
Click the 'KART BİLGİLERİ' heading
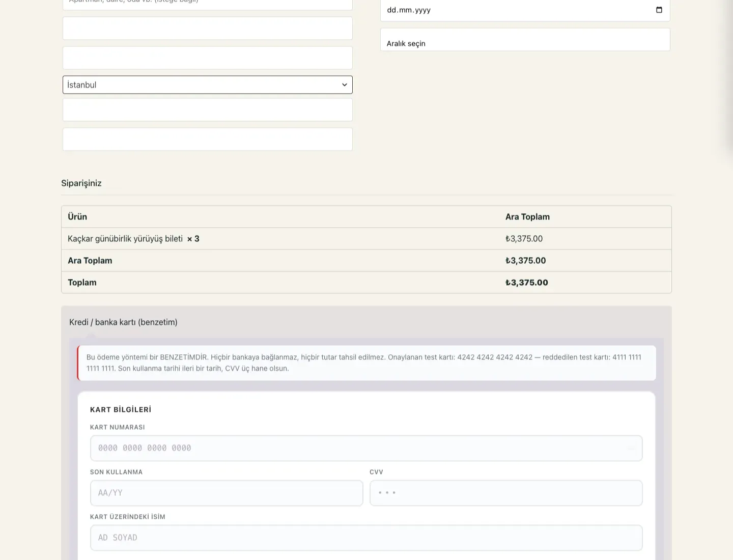coord(121,410)
